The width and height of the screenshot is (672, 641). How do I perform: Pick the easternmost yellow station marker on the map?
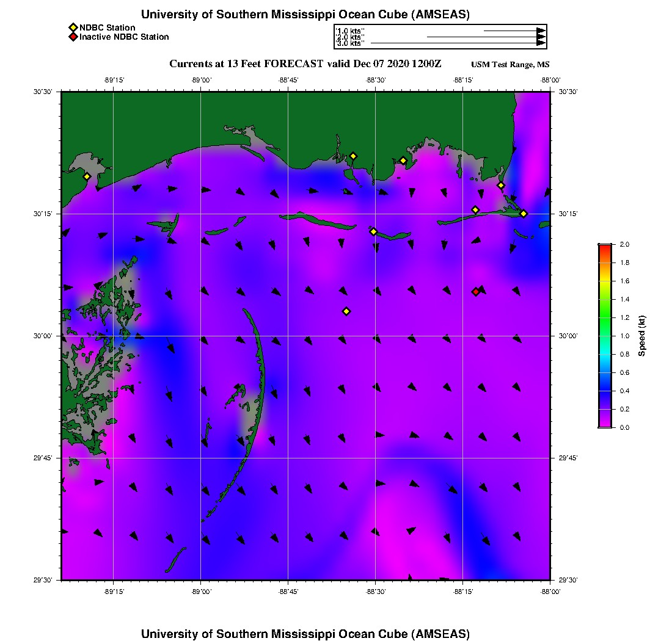click(524, 213)
